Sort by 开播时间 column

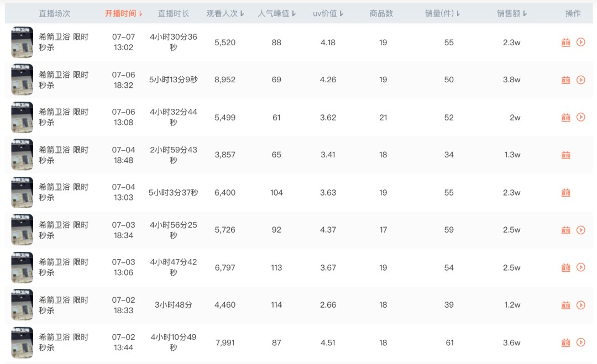point(124,13)
